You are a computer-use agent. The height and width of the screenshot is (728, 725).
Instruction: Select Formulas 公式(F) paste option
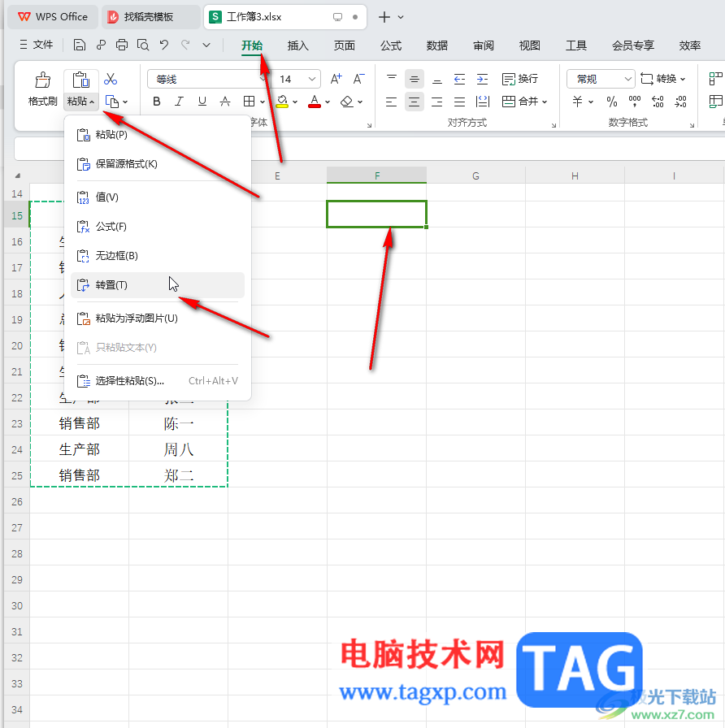(158, 227)
